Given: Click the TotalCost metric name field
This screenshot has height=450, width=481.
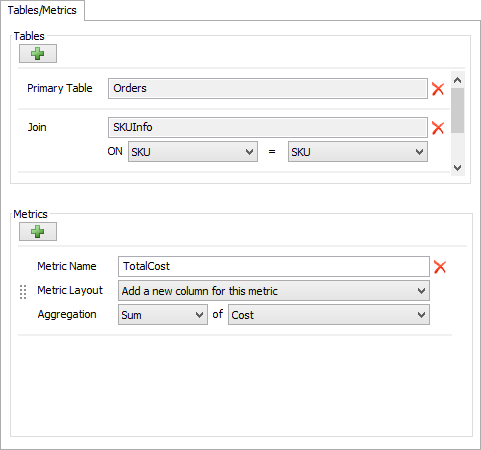Looking at the screenshot, I should pyautogui.click(x=274, y=266).
